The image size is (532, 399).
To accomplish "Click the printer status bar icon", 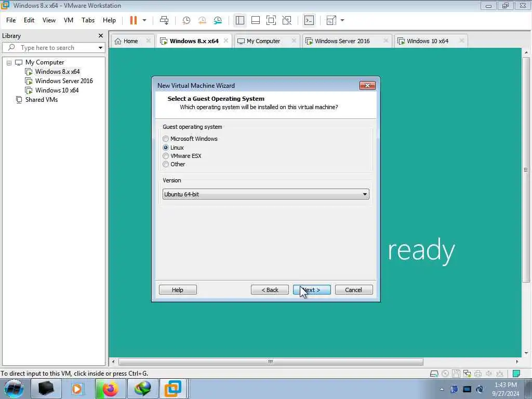I will [478, 374].
